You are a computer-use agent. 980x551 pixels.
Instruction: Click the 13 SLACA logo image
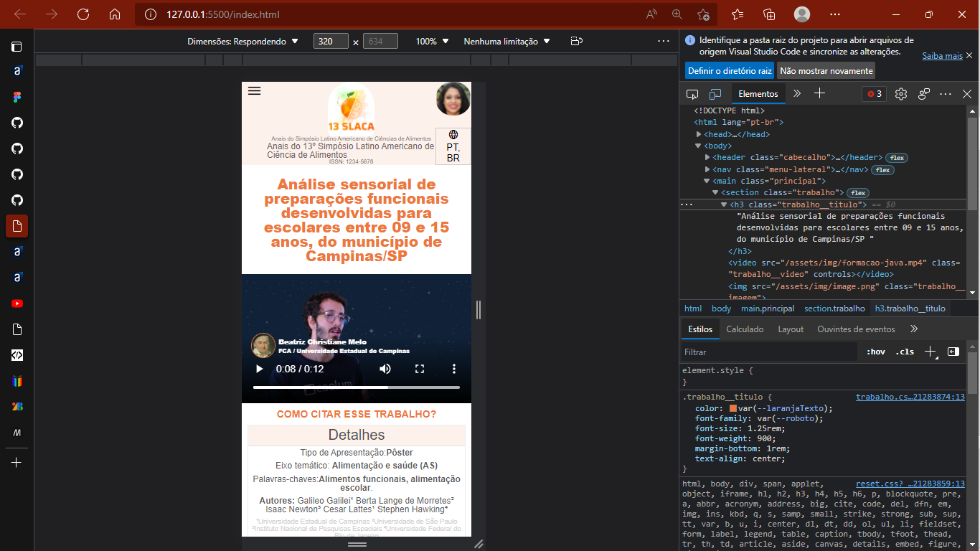[351, 108]
